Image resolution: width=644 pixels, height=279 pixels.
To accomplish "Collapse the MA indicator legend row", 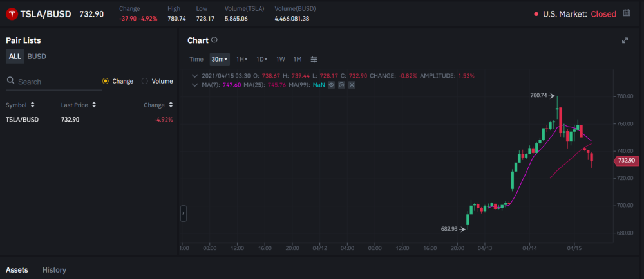I will coord(194,85).
